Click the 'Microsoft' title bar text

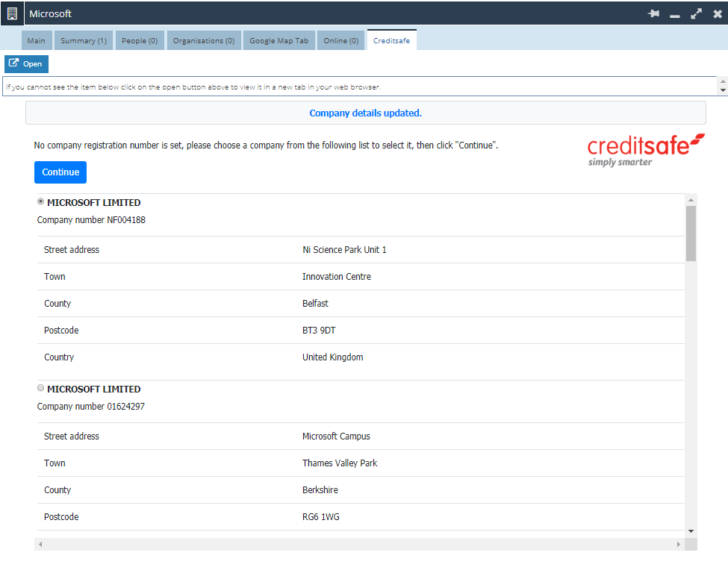(x=50, y=14)
